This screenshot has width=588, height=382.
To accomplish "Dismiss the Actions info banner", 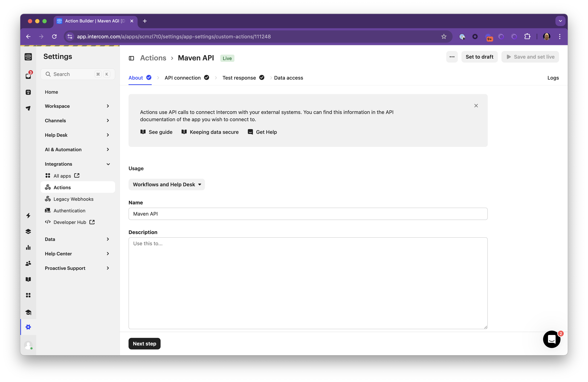I will click(x=476, y=105).
